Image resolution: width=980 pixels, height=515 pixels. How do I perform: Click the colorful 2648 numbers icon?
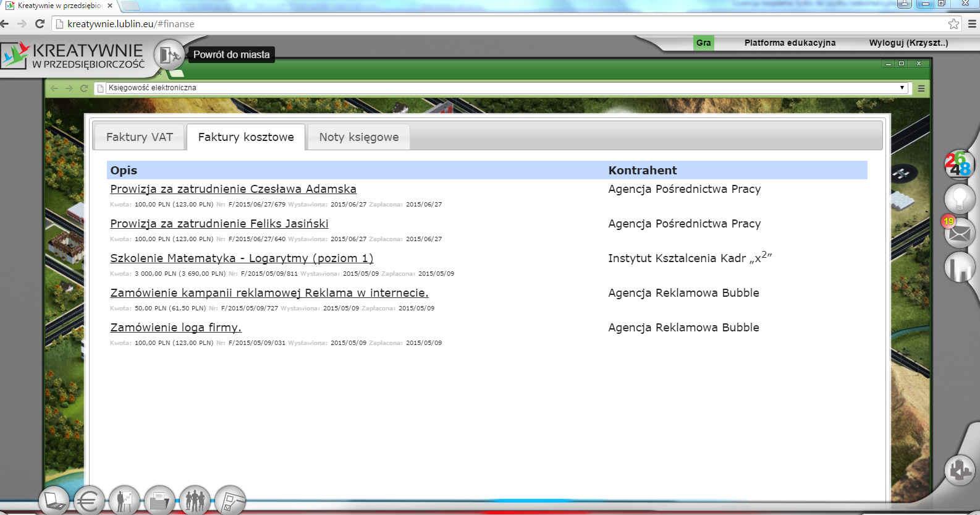coord(959,165)
